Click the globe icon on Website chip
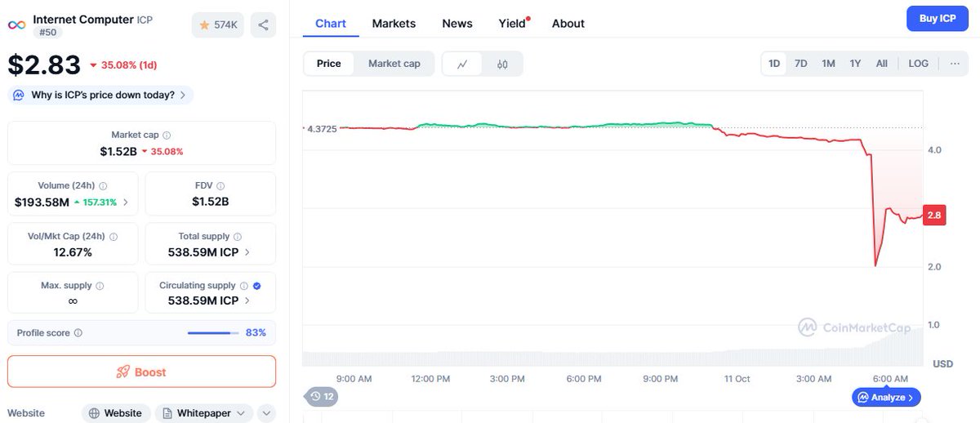The height and width of the screenshot is (423, 980). pyautogui.click(x=95, y=413)
